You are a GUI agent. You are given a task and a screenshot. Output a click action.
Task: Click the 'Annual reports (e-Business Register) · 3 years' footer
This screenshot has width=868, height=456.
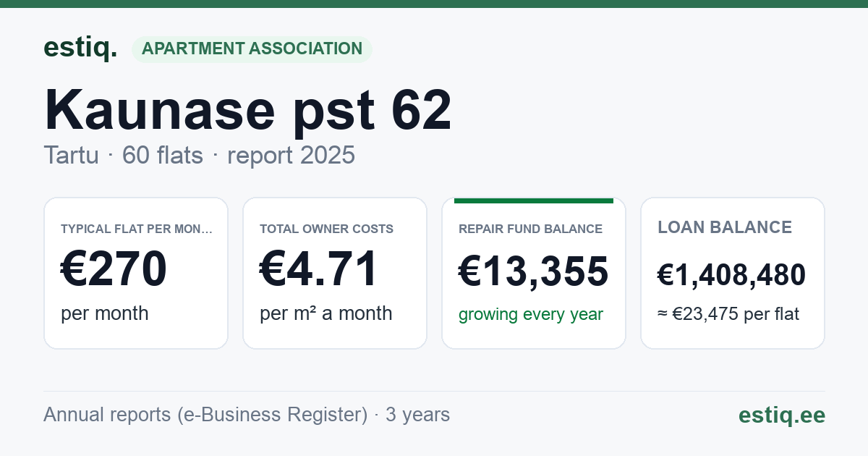247,415
